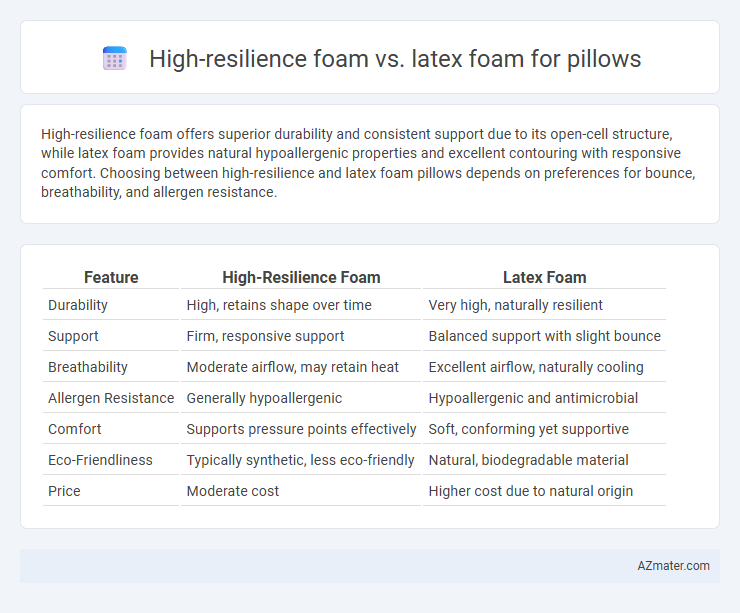Click cell 'Hypoallergenic and antimicrobial'
The image size is (740, 613).
click(533, 398)
